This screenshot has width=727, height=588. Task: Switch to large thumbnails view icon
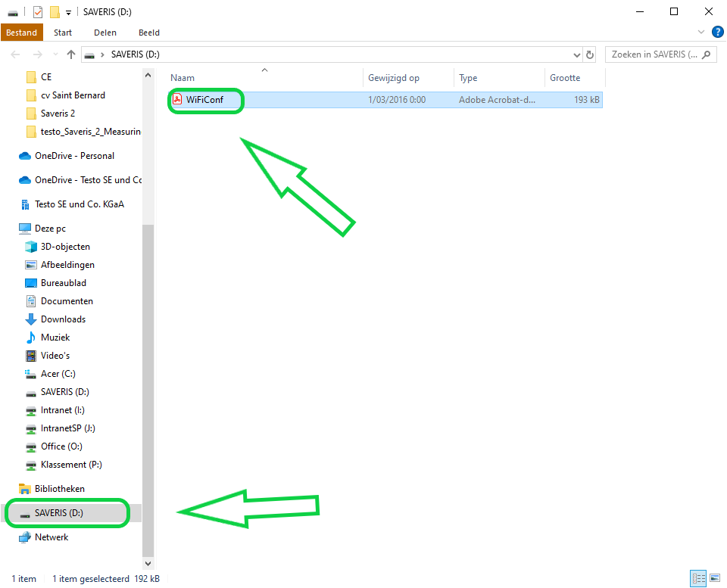[x=714, y=579]
